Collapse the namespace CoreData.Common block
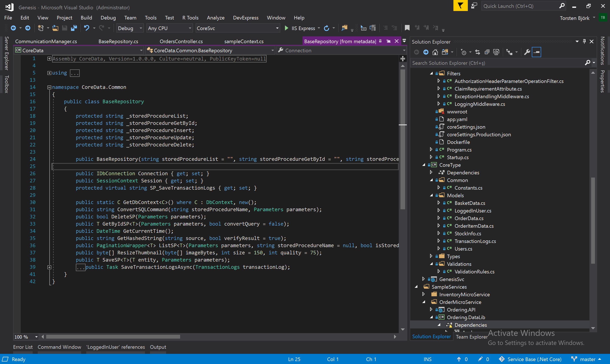The image size is (610, 364). pos(49,87)
